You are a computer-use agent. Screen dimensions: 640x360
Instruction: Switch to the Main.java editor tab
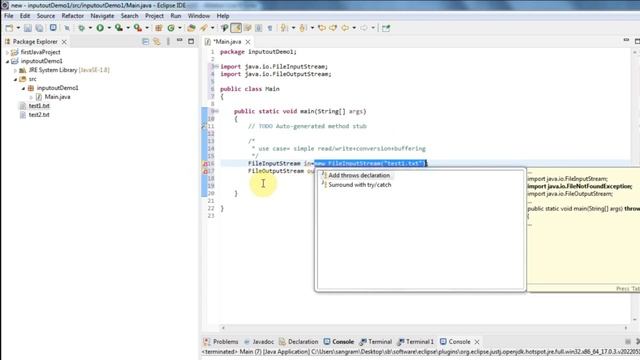pyautogui.click(x=227, y=42)
